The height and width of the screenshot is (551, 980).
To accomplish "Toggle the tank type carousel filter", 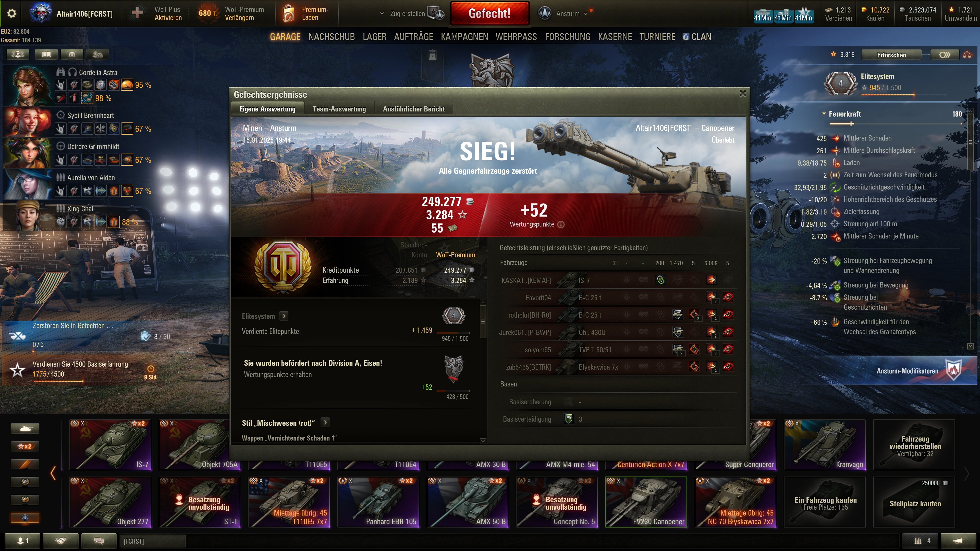I will click(x=25, y=429).
